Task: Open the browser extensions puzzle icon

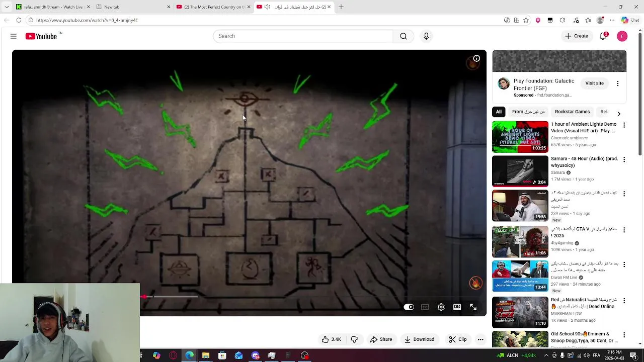Action: 562,20
